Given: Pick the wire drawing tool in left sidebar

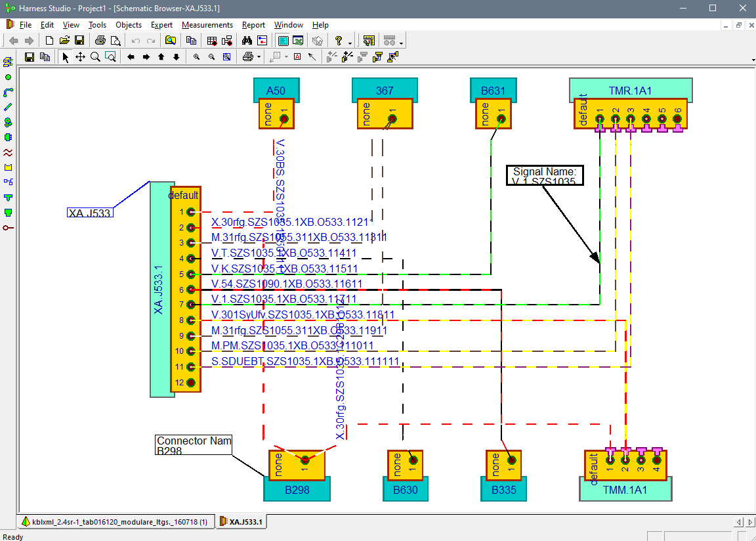Looking at the screenshot, I should pos(9,106).
